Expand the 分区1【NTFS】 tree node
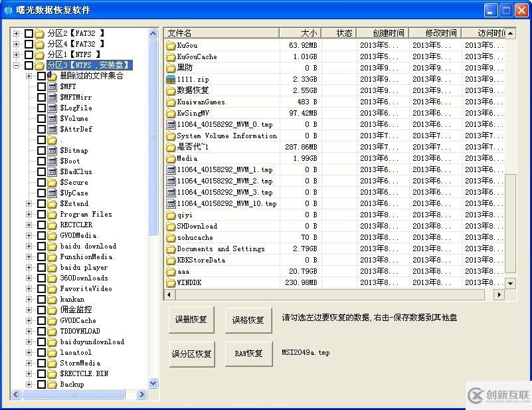The width and height of the screenshot is (532, 410). click(17, 54)
